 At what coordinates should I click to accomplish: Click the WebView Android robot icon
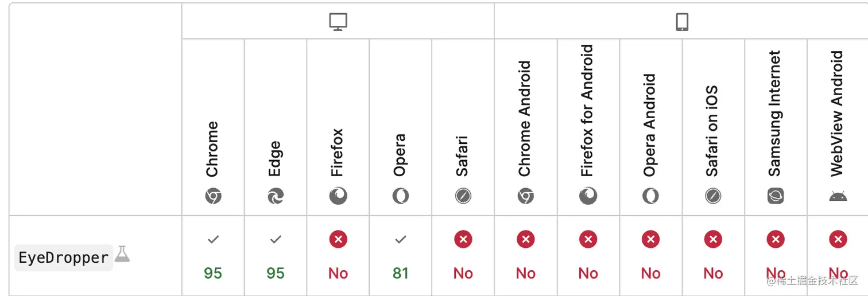click(x=838, y=197)
